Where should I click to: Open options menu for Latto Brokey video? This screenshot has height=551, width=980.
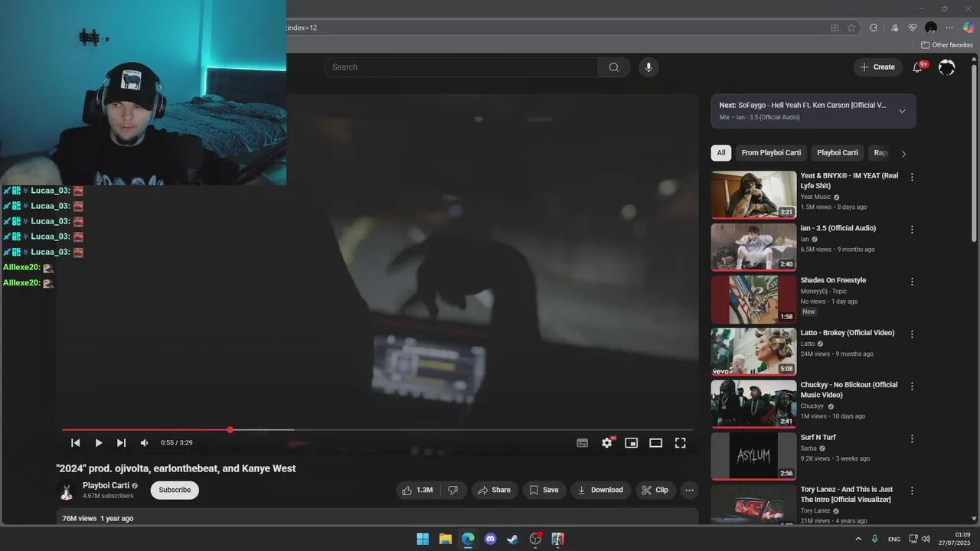pos(912,334)
